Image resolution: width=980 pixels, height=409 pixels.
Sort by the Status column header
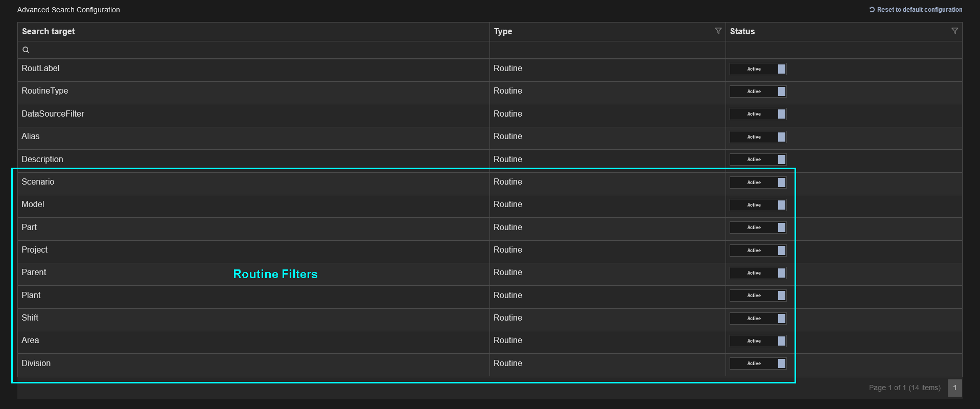pyautogui.click(x=742, y=32)
